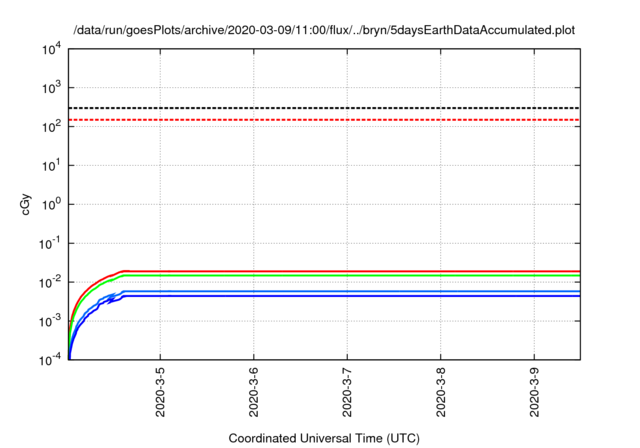Click the 10^4 y-axis tick label

pyautogui.click(x=51, y=49)
